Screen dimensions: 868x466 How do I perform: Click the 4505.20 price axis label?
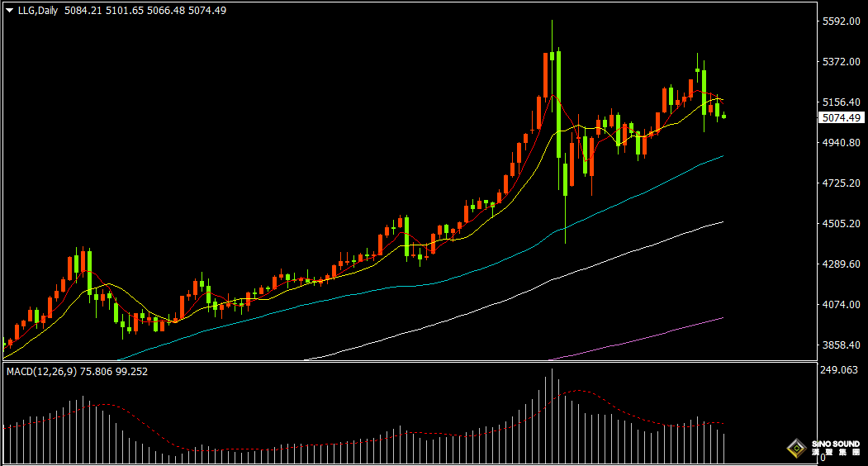pyautogui.click(x=841, y=224)
